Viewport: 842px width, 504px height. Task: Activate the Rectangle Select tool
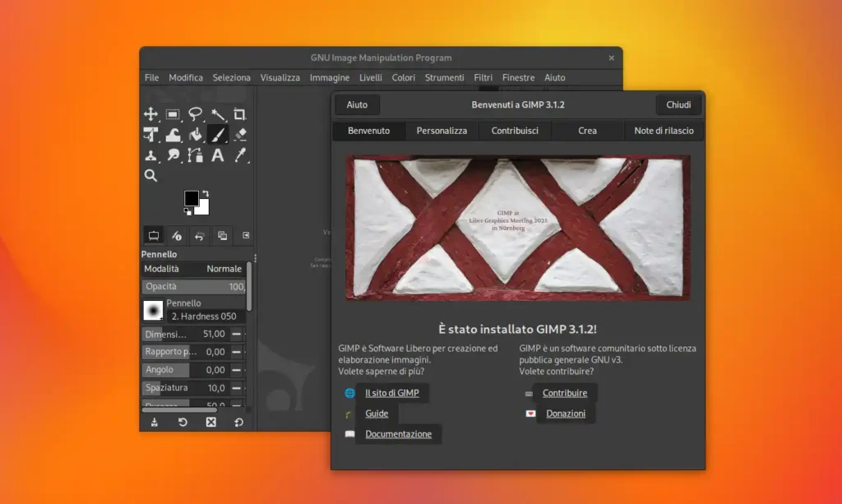173,114
